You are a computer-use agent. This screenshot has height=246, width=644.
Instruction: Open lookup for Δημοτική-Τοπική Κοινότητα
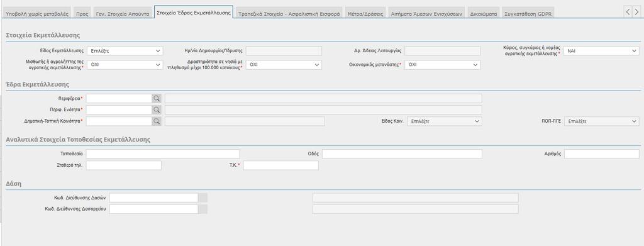click(x=157, y=121)
